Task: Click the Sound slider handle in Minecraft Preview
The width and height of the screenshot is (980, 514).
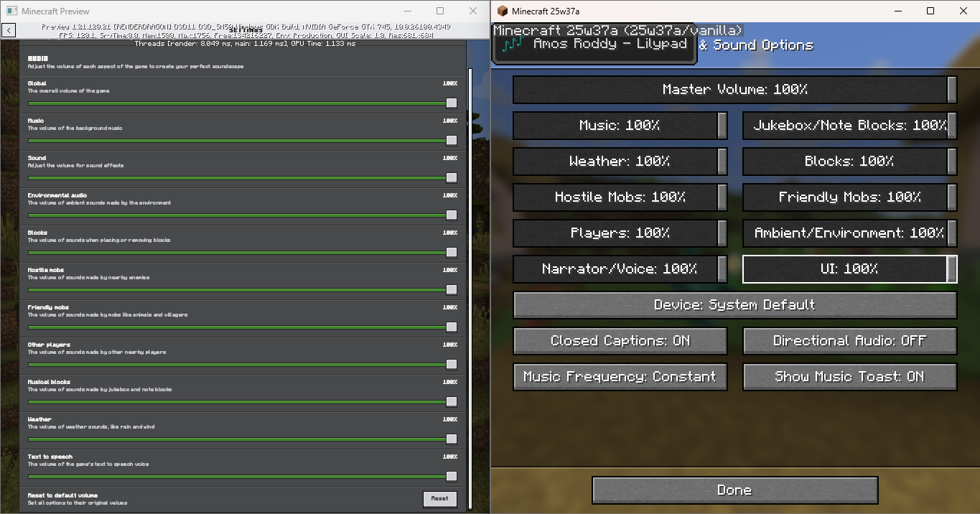Action: coord(452,178)
